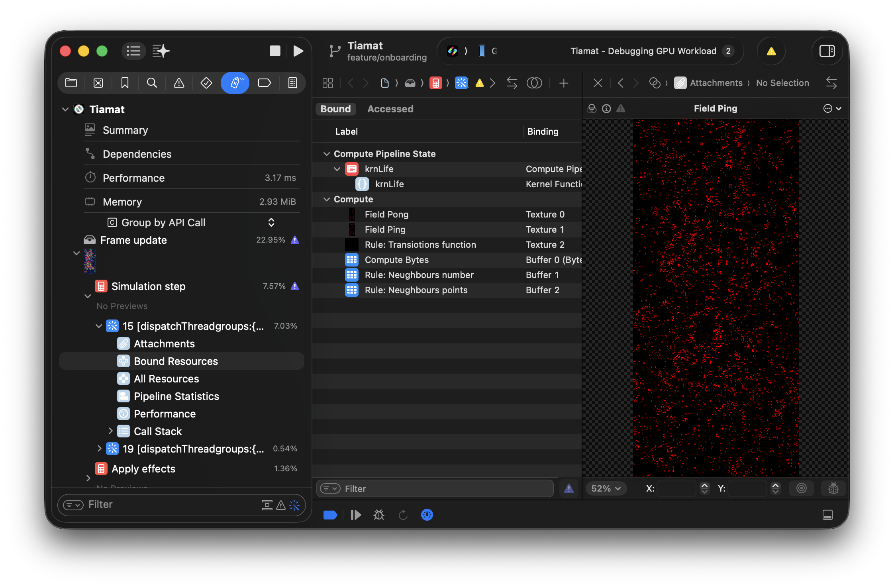This screenshot has height=588, width=894.
Task: Select the breakpoint navigator tag icon
Action: [264, 83]
